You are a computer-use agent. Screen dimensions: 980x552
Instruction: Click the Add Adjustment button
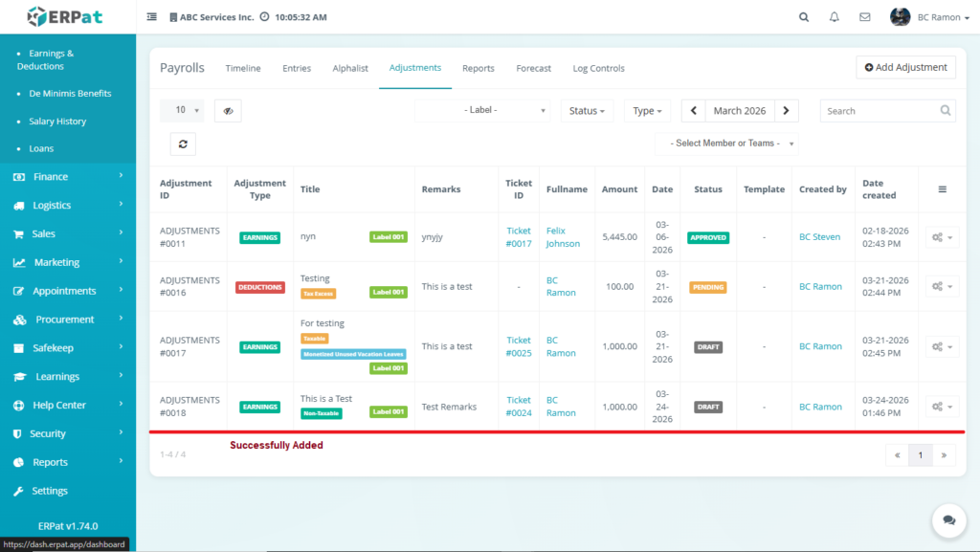coord(905,67)
